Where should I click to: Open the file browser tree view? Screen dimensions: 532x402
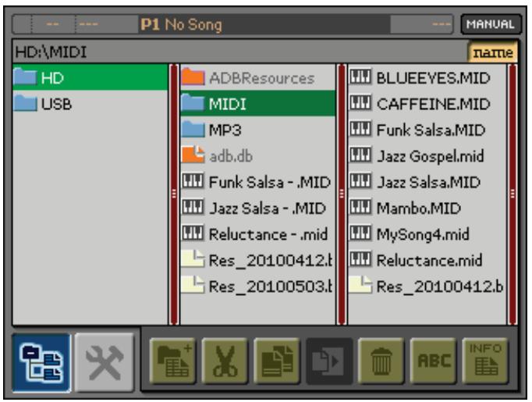[41, 362]
